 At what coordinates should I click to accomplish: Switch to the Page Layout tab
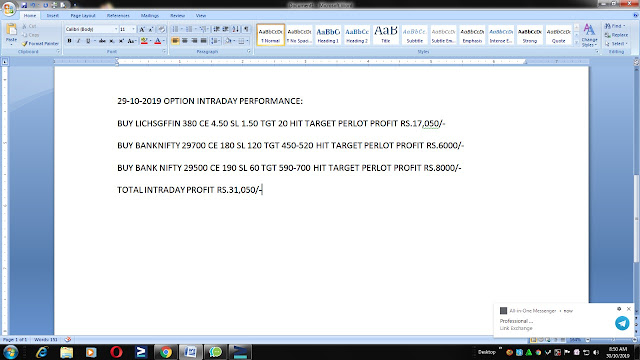[x=83, y=16]
